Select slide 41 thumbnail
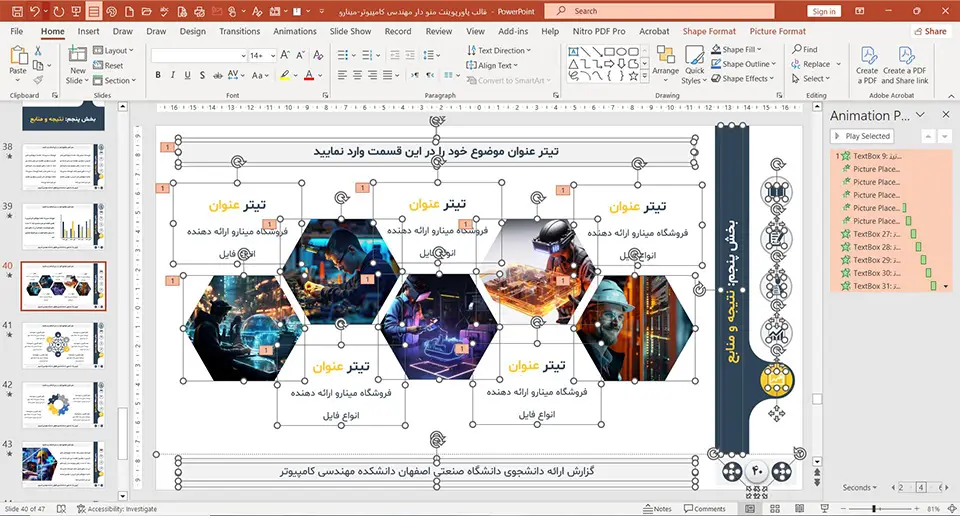This screenshot has height=516, width=960. tap(63, 345)
